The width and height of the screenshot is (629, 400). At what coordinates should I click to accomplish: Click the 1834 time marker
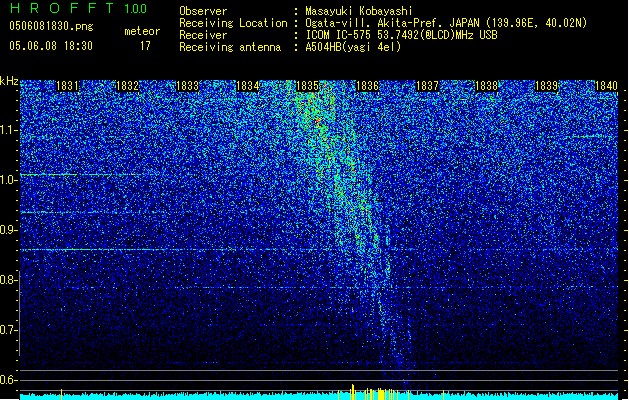click(x=248, y=86)
